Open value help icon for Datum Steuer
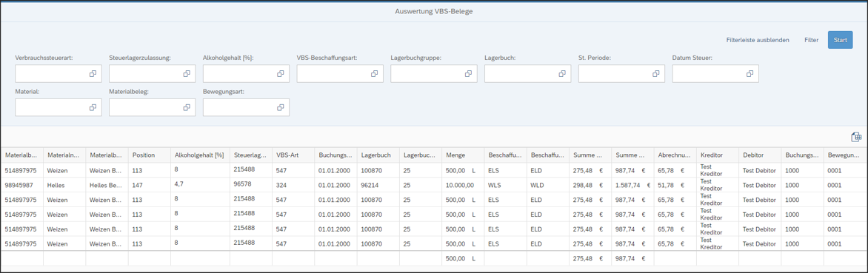Viewport: 868px width, 273px height. click(750, 74)
